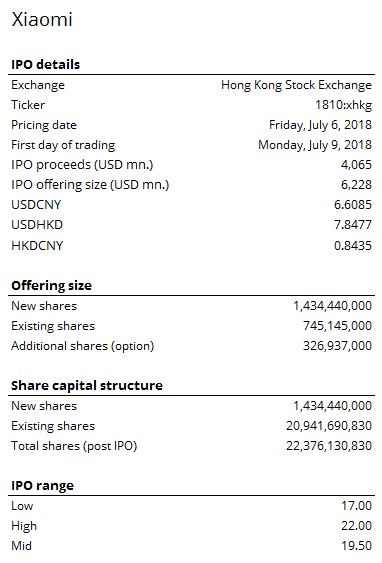Select the IPO range Mid value 19.50
Viewport: 382px width, 563px height.
[x=356, y=546]
